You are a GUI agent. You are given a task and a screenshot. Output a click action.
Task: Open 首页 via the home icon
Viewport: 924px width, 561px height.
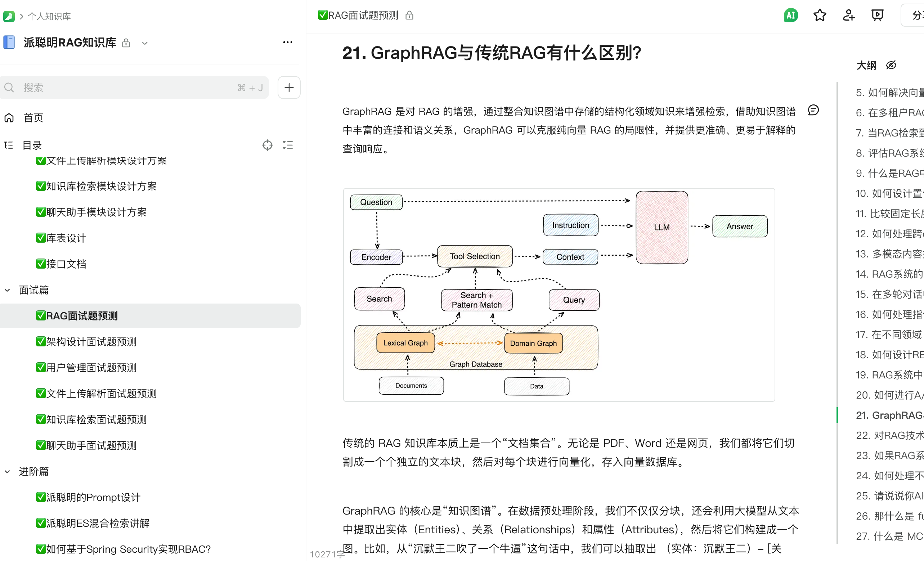coord(9,117)
